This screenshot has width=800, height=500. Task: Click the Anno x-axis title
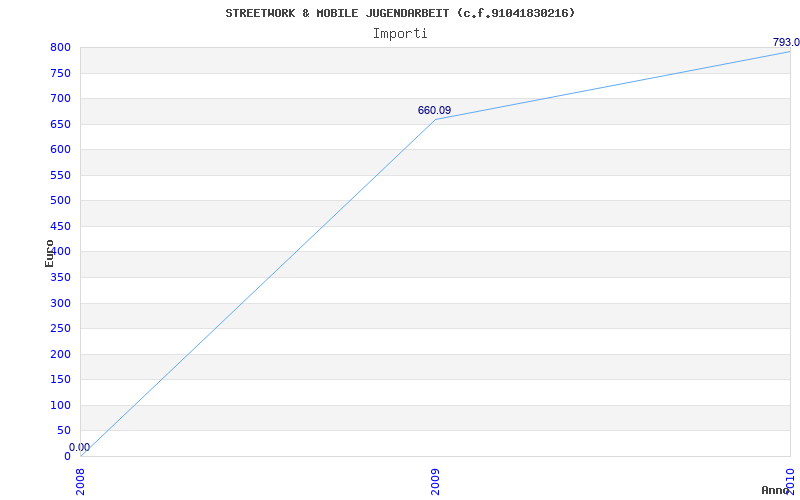775,490
